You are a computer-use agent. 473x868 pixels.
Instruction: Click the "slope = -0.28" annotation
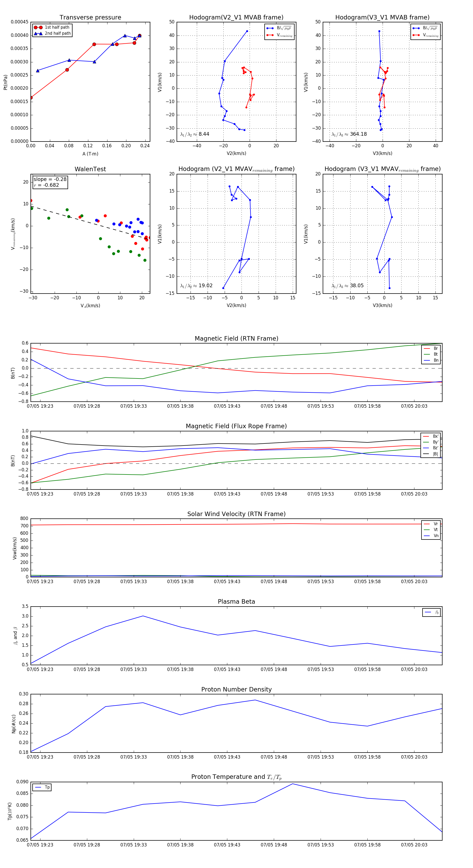point(50,179)
